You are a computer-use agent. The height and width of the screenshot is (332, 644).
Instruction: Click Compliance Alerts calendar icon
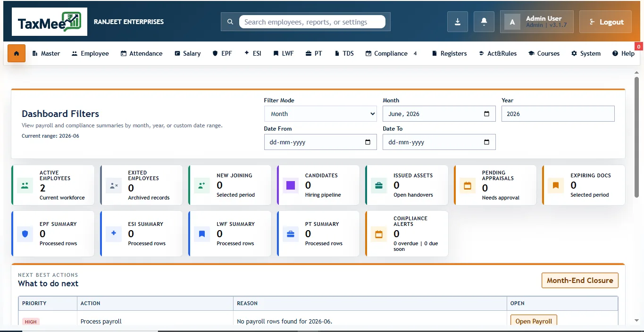coord(379,234)
